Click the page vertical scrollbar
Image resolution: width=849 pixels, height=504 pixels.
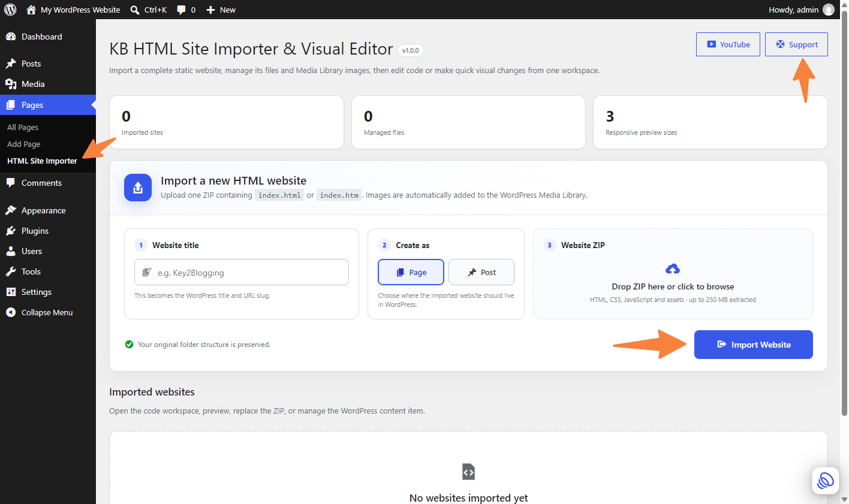[844, 216]
